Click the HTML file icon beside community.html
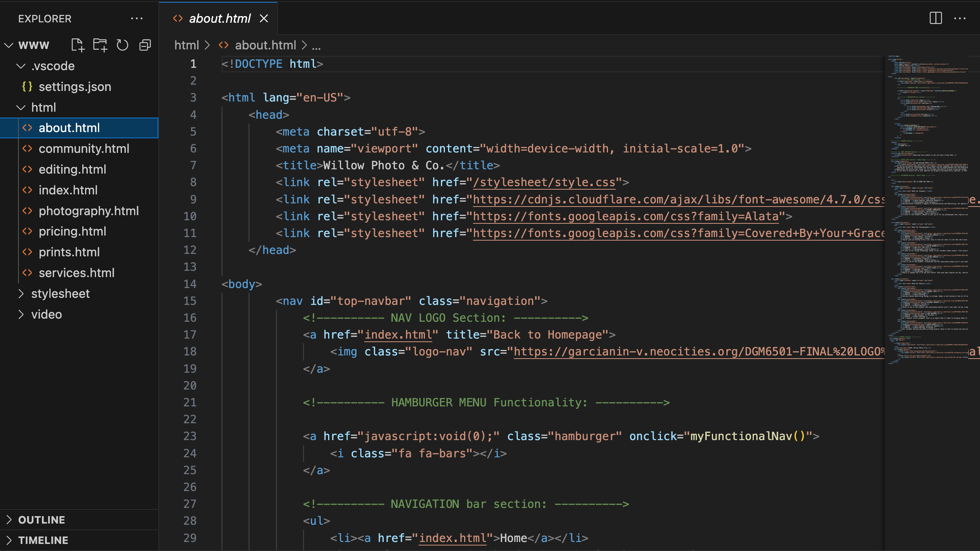The width and height of the screenshot is (980, 551). pos(27,149)
